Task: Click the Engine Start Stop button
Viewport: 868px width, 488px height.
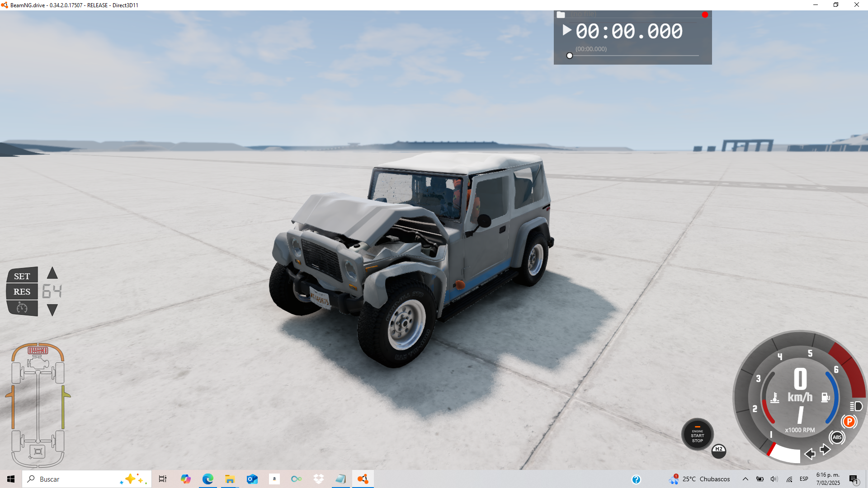Action: [698, 435]
